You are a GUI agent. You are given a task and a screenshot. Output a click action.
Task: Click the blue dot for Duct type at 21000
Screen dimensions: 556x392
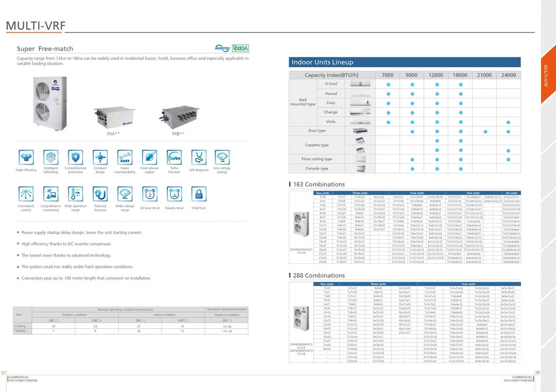point(485,131)
